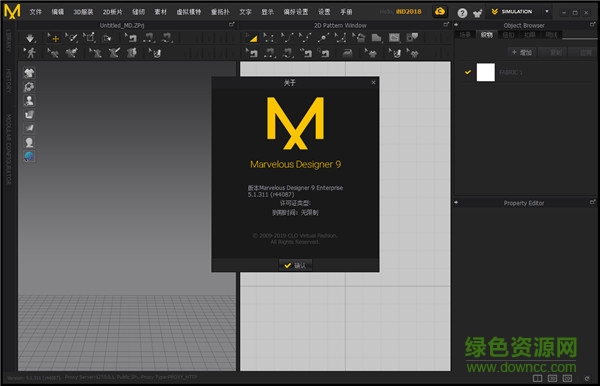The width and height of the screenshot is (600, 386).
Task: Click the blue globe icon in 3D viewport
Action: click(29, 156)
